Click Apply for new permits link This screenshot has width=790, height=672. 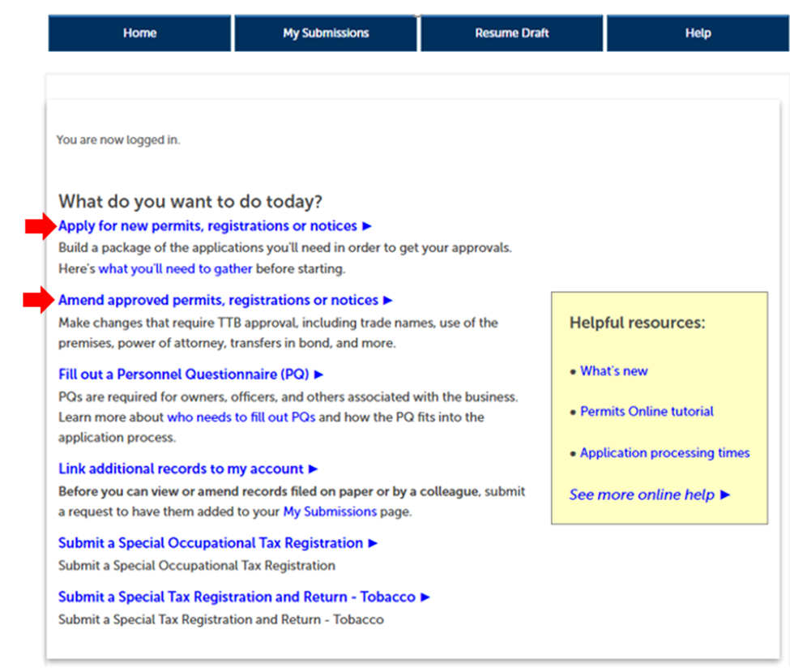point(207,226)
